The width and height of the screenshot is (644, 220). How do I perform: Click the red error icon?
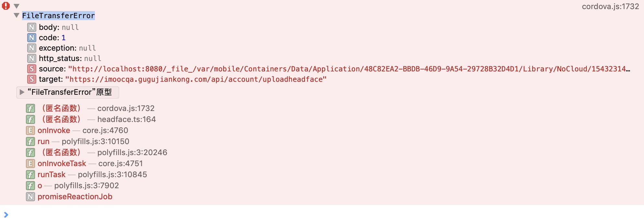6,6
